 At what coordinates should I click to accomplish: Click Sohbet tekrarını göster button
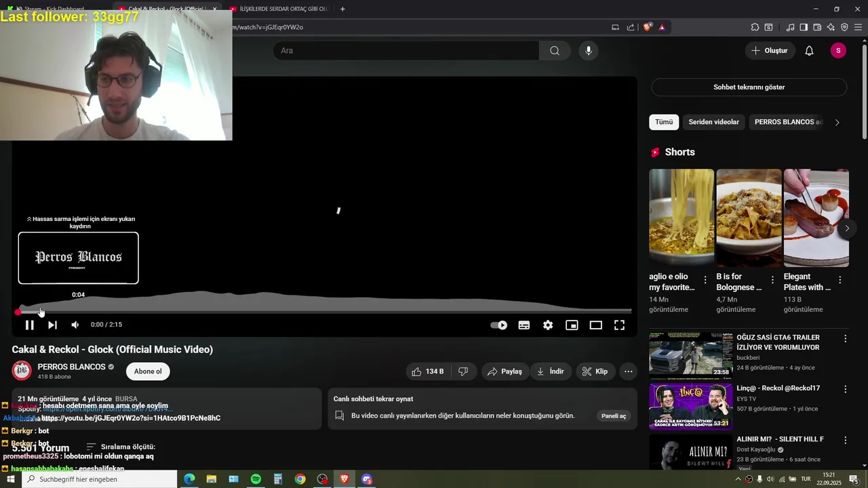coord(749,87)
